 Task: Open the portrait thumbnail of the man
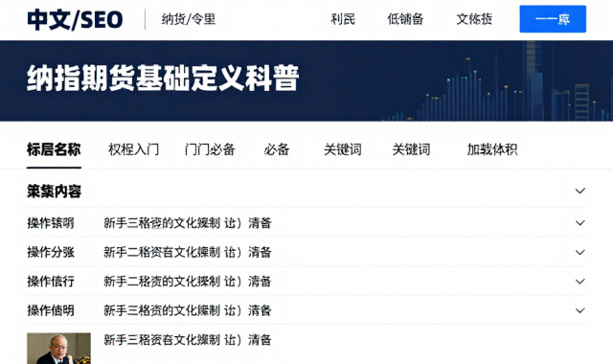58,349
